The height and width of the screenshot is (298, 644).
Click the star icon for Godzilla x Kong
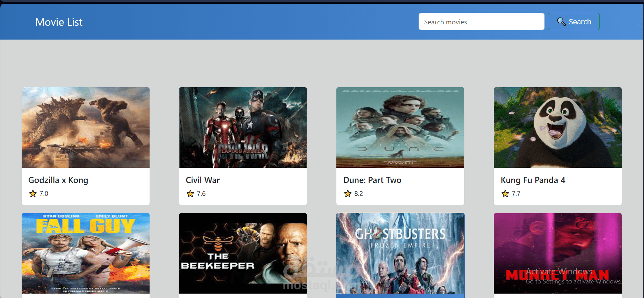click(x=33, y=193)
